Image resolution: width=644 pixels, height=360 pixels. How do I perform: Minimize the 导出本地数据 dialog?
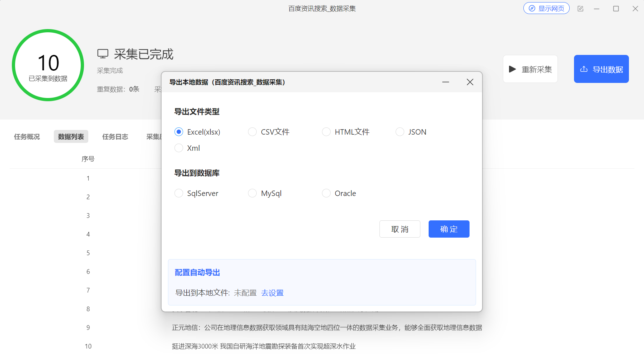click(446, 82)
